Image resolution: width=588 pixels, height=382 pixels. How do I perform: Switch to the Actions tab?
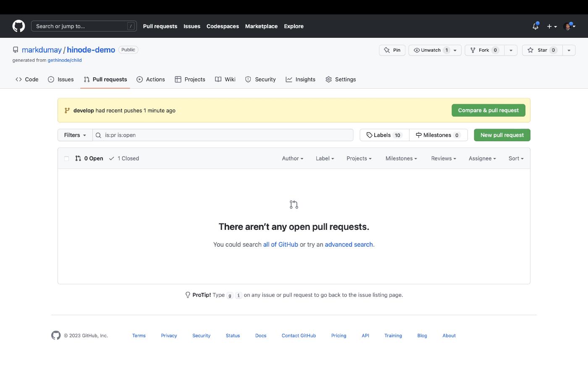click(151, 79)
